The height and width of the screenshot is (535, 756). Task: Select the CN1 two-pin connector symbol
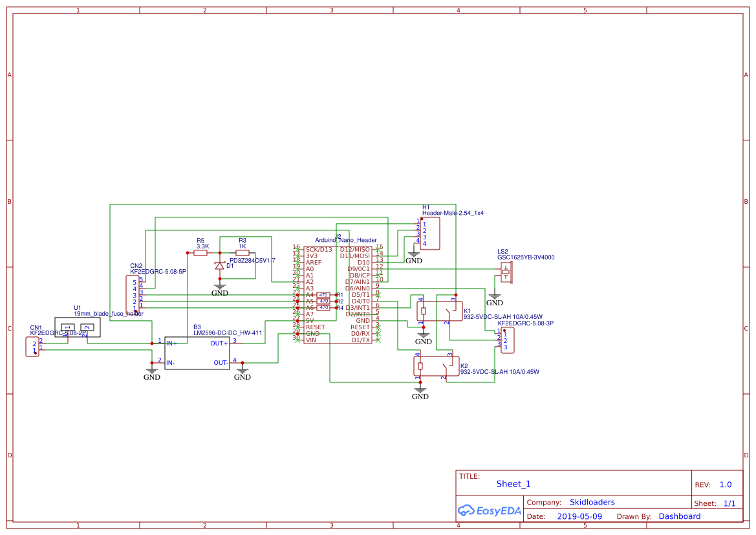[32, 346]
